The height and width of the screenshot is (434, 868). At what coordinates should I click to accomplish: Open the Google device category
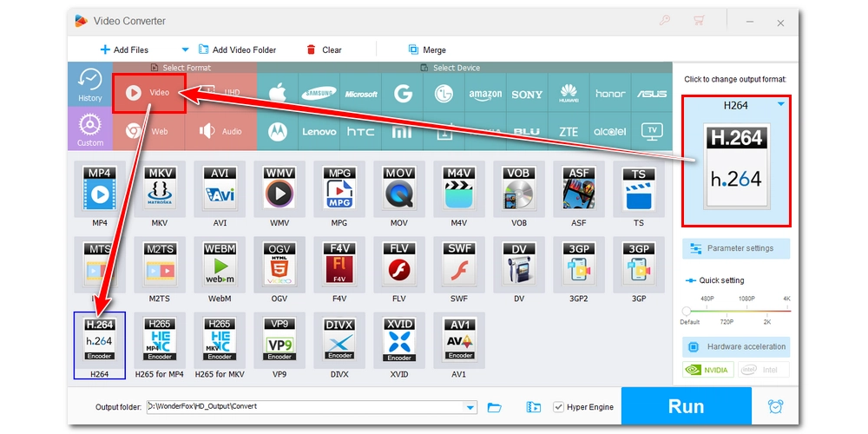tap(403, 94)
